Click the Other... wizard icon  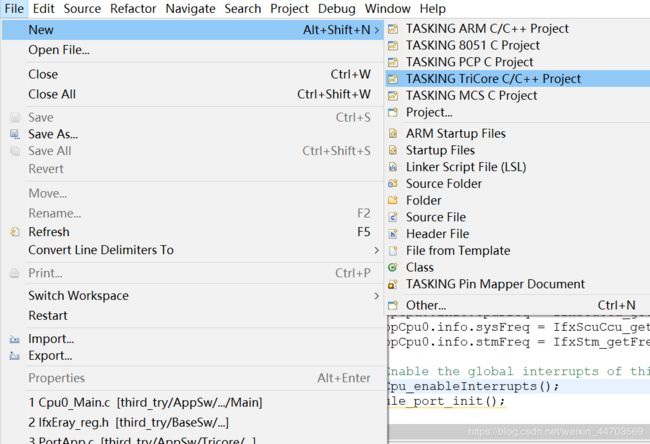[x=393, y=306]
